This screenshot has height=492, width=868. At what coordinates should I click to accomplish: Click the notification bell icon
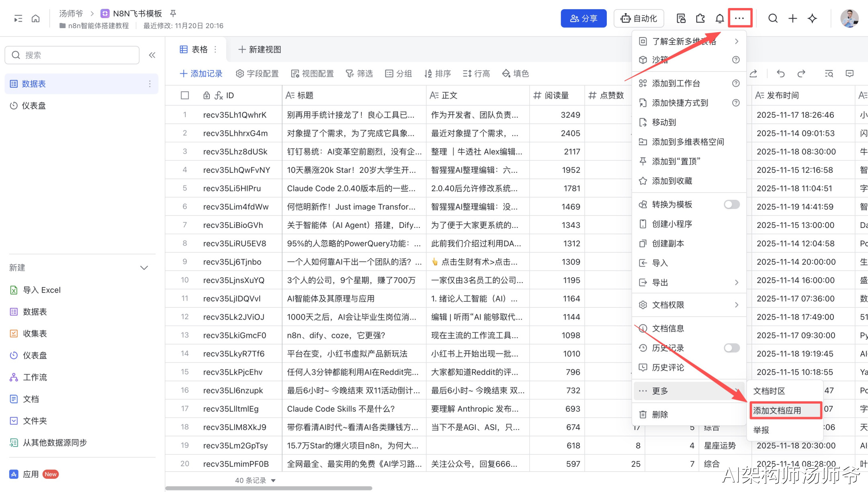pyautogui.click(x=720, y=18)
